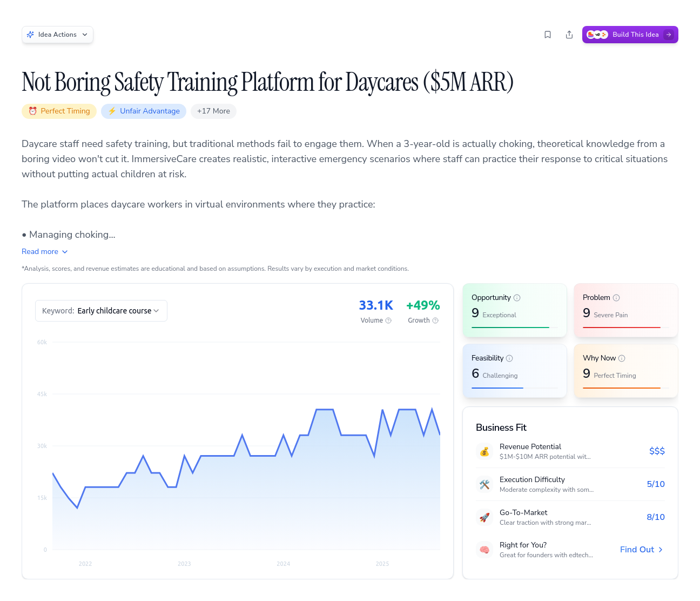Viewport: 700px width, 601px height.
Task: Click the info icon beside Why Now
Action: coord(622,358)
